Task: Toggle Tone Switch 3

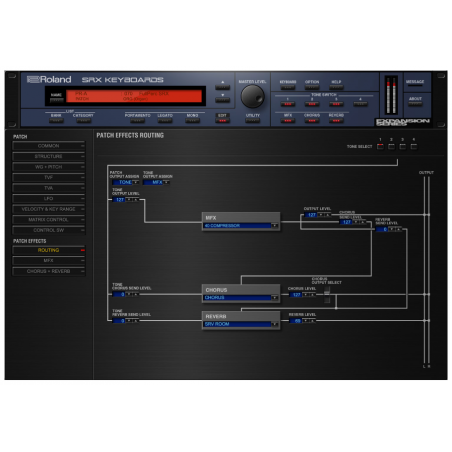Action: [336, 104]
